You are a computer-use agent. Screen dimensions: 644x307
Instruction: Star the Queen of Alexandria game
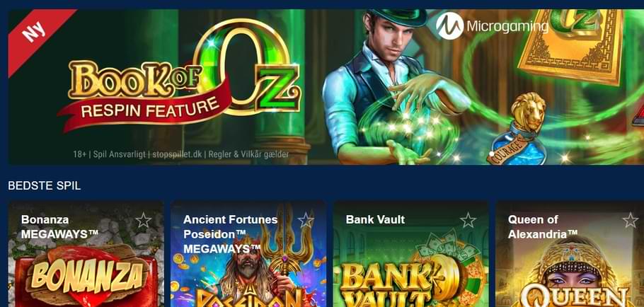click(631, 221)
